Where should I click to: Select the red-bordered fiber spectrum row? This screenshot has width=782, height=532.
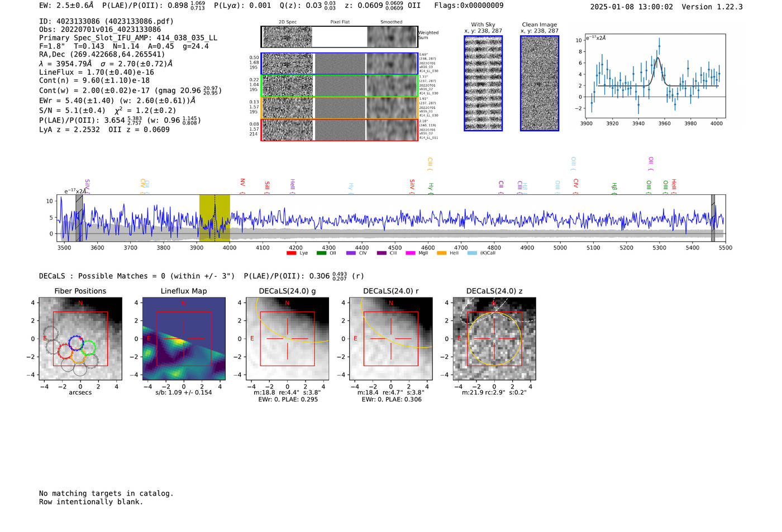click(340, 130)
